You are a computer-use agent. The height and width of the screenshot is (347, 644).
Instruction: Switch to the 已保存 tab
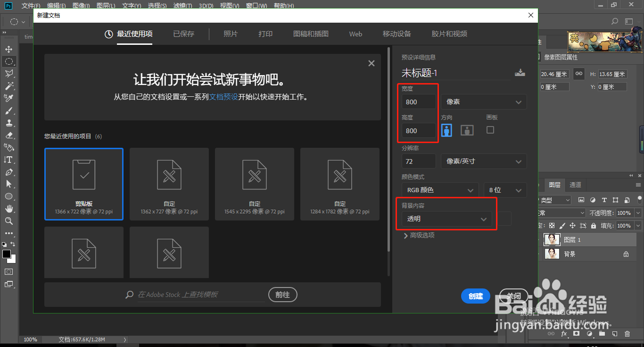click(183, 34)
